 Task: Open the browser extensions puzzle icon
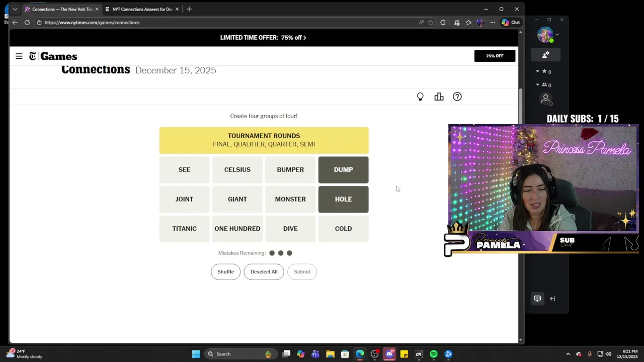point(443,22)
